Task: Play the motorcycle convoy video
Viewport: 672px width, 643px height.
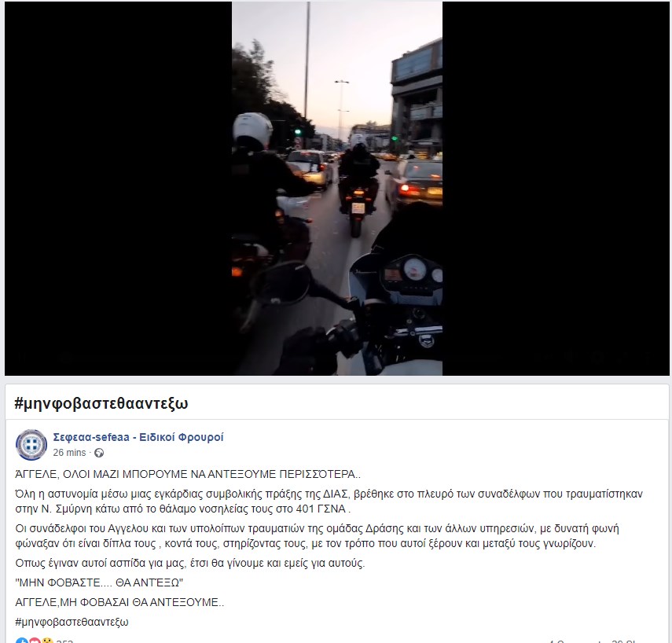Action: click(337, 188)
